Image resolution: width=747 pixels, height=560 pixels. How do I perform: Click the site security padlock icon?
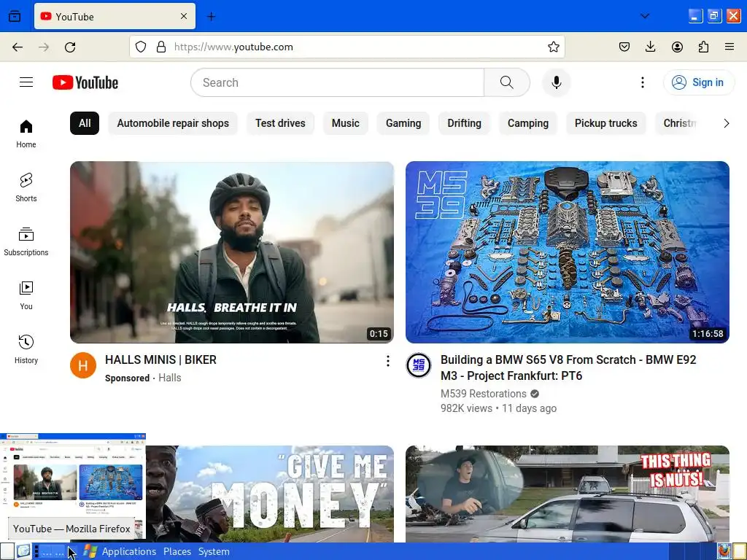[x=161, y=47]
